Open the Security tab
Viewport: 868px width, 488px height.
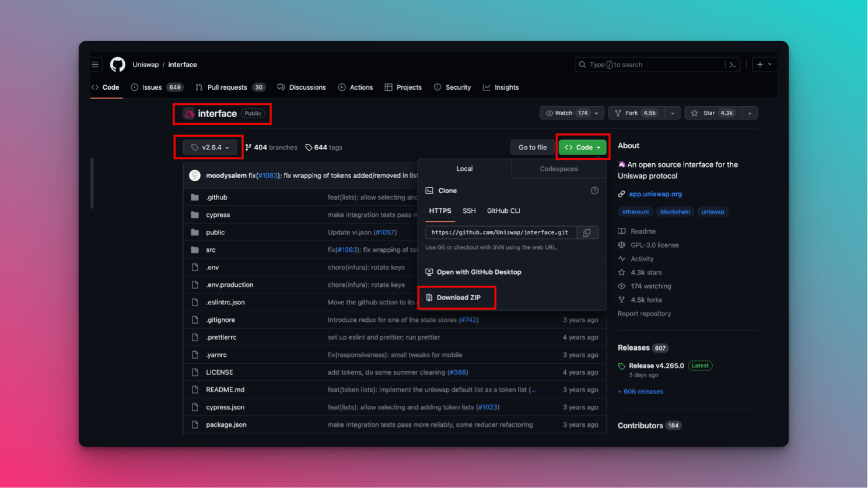point(452,87)
